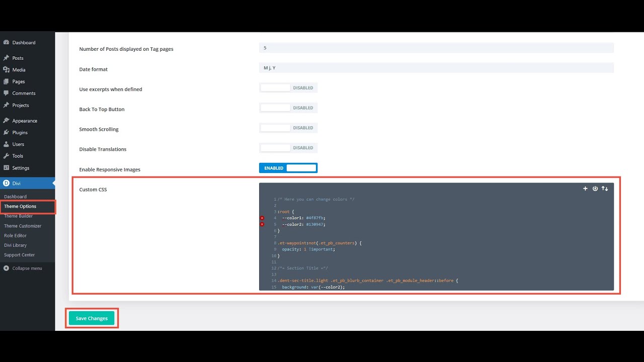Click the Comments bubble icon
This screenshot has height=362, width=644.
[x=6, y=93]
